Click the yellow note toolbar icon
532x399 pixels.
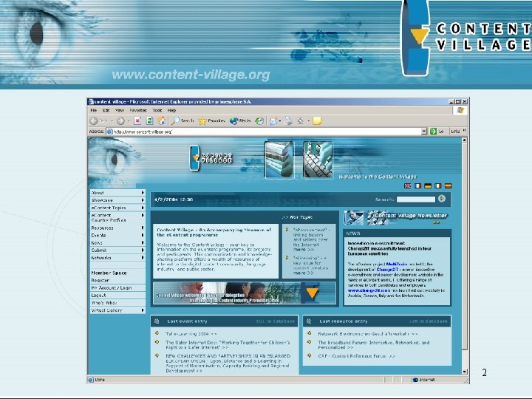click(x=317, y=120)
